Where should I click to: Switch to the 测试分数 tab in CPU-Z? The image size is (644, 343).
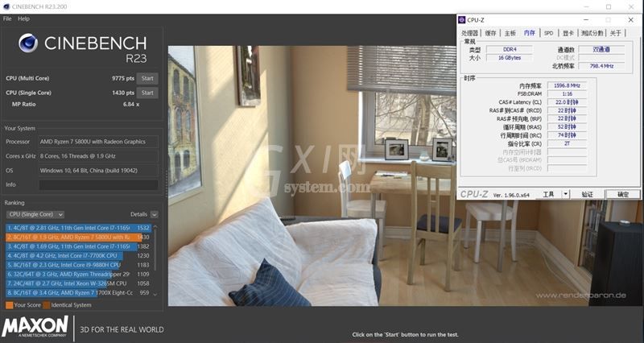(592, 33)
